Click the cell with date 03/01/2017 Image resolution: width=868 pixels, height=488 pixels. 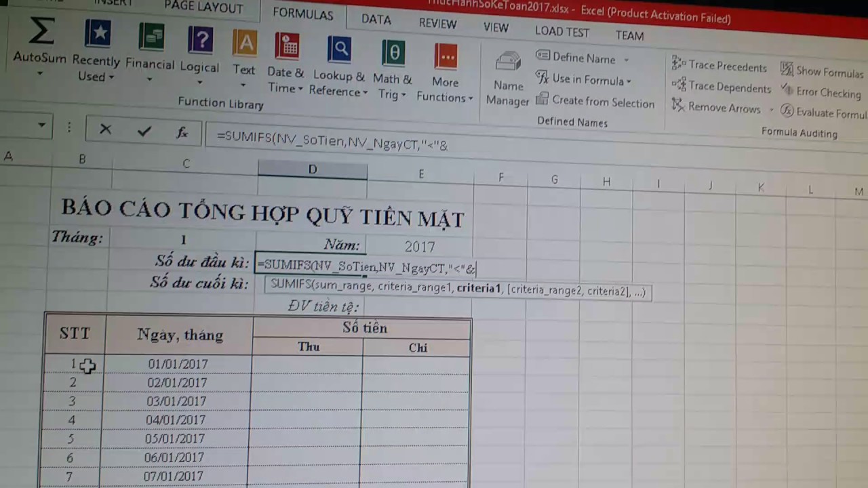(x=176, y=401)
